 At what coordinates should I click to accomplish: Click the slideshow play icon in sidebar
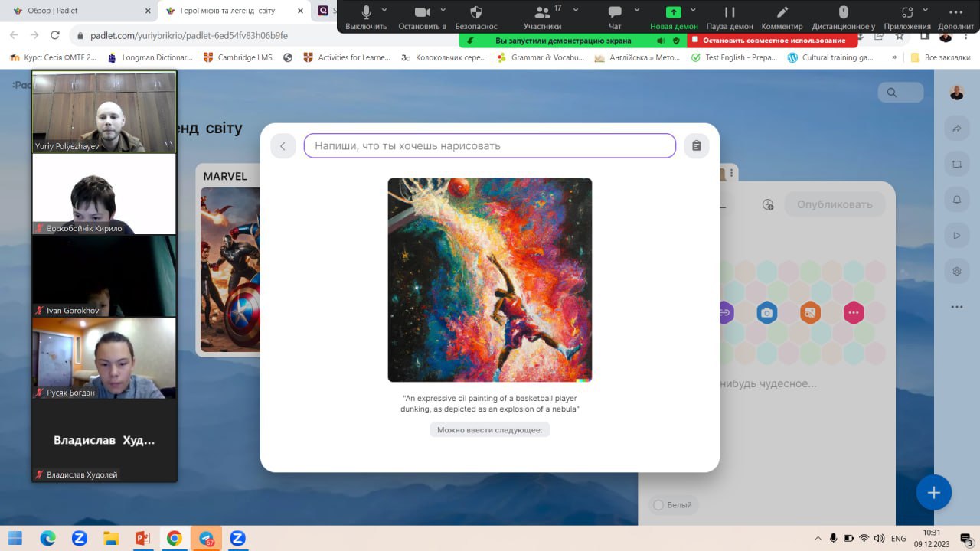tap(956, 235)
